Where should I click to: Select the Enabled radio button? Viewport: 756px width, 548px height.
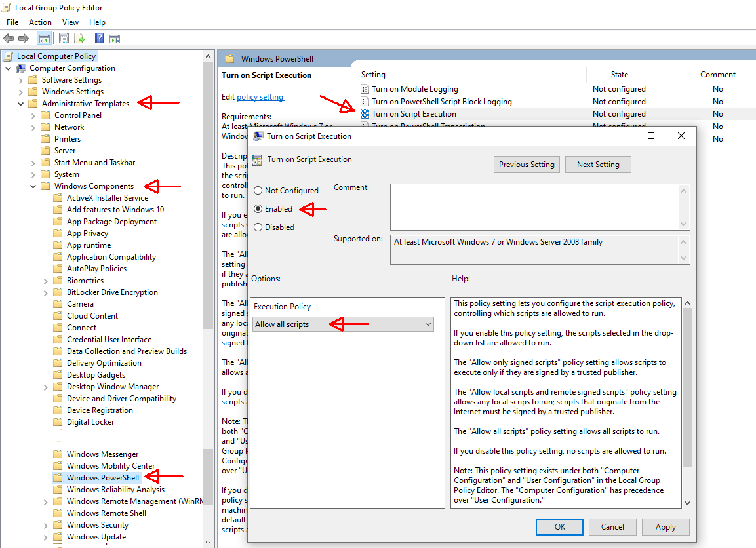coord(258,209)
